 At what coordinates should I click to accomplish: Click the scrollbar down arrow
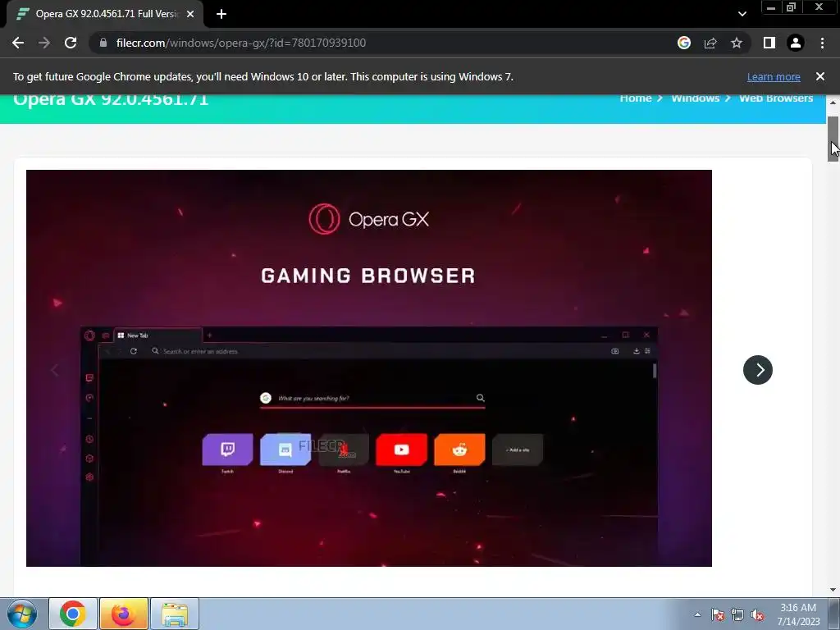coord(833,590)
